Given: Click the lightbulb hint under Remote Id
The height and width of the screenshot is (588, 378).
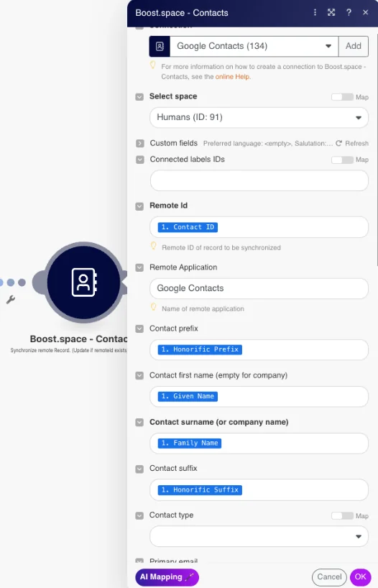Looking at the screenshot, I should point(153,246).
